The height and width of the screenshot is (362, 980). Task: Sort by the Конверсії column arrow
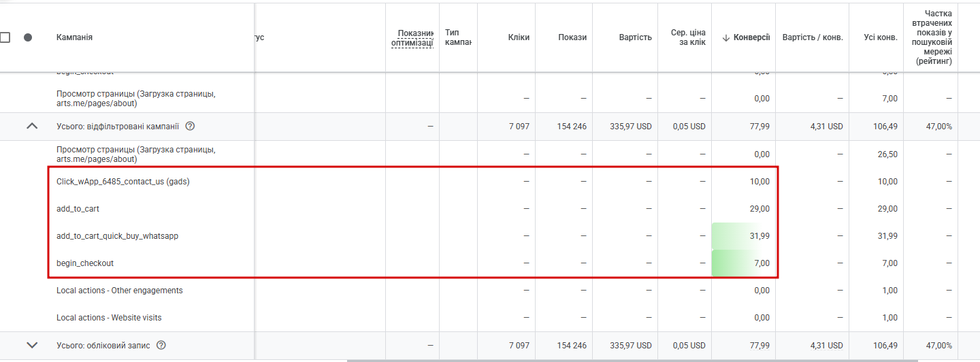pos(726,37)
